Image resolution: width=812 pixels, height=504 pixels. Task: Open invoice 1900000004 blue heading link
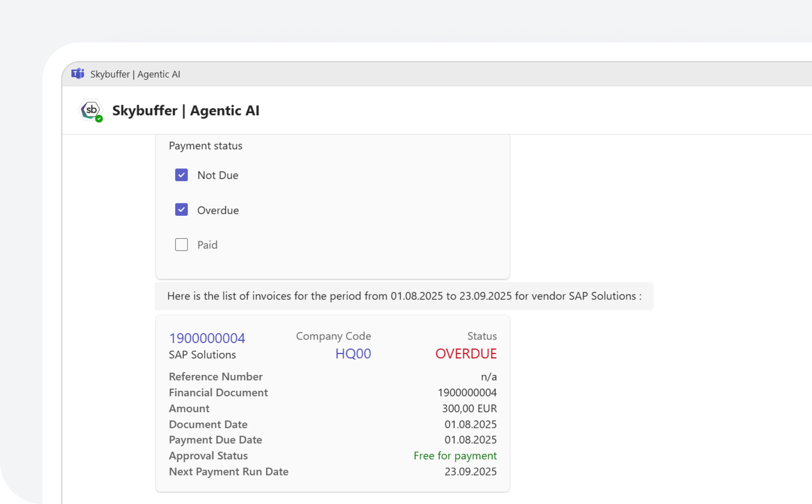207,338
